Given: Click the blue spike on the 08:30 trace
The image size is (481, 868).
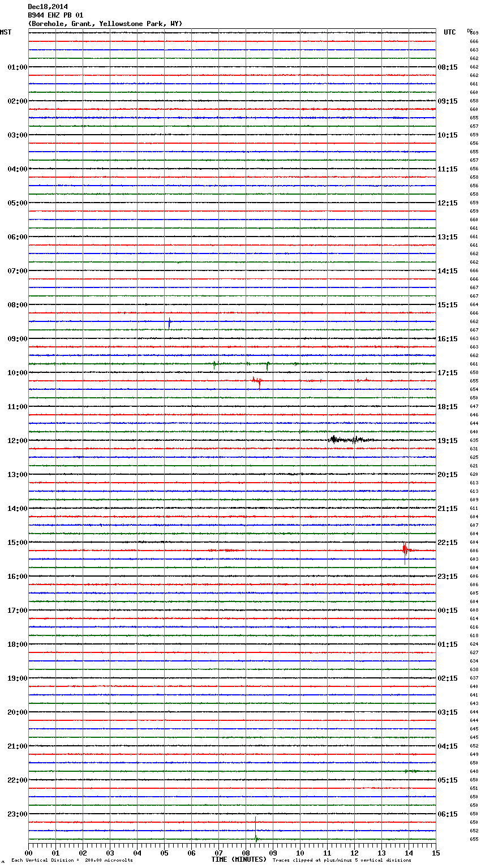Looking at the screenshot, I should tap(169, 323).
